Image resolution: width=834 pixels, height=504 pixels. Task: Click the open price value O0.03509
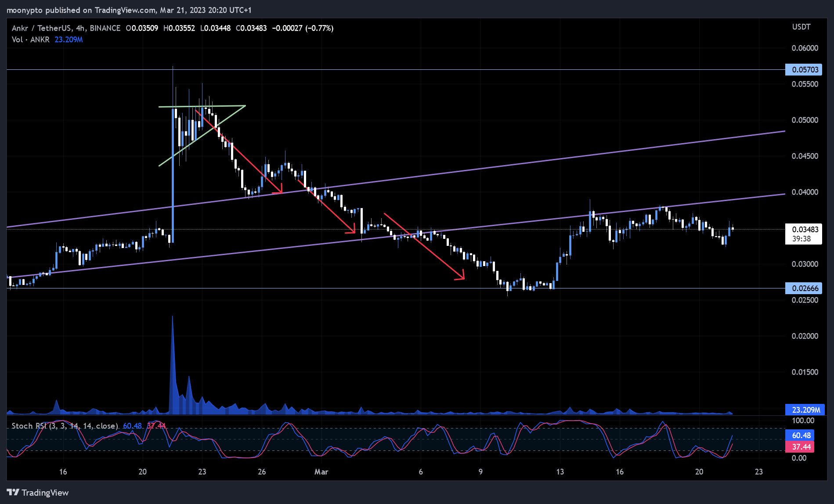(x=142, y=28)
